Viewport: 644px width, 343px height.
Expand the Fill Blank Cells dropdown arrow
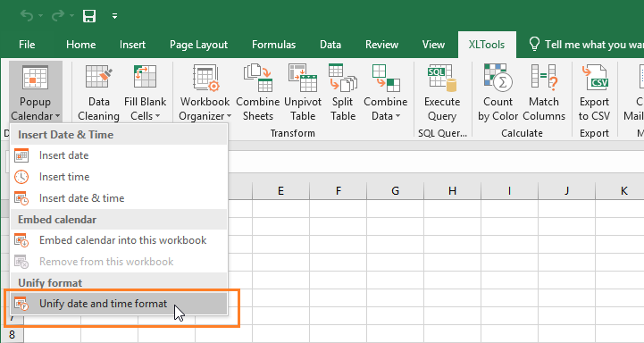pos(158,117)
